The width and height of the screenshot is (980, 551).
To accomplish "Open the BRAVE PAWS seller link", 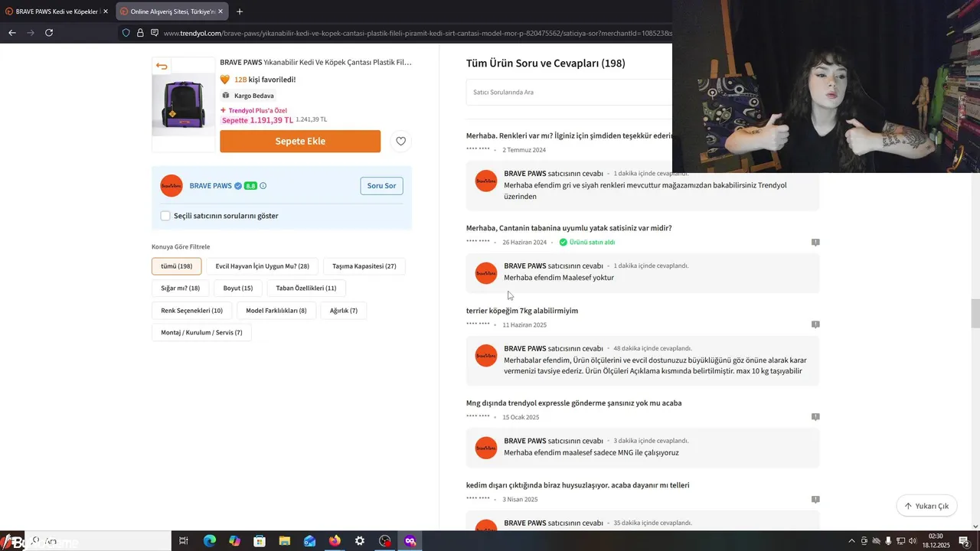I will (211, 186).
